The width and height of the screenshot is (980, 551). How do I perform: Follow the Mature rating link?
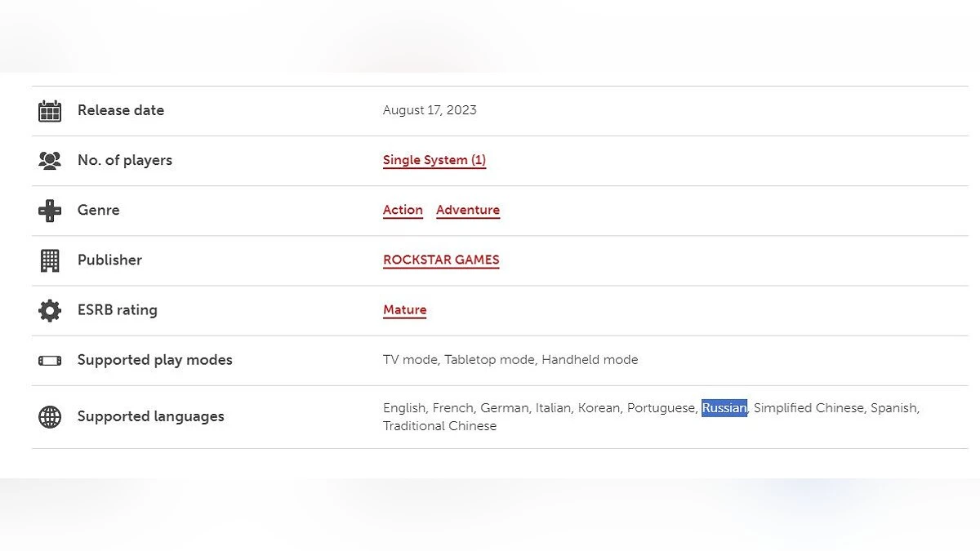[404, 309]
